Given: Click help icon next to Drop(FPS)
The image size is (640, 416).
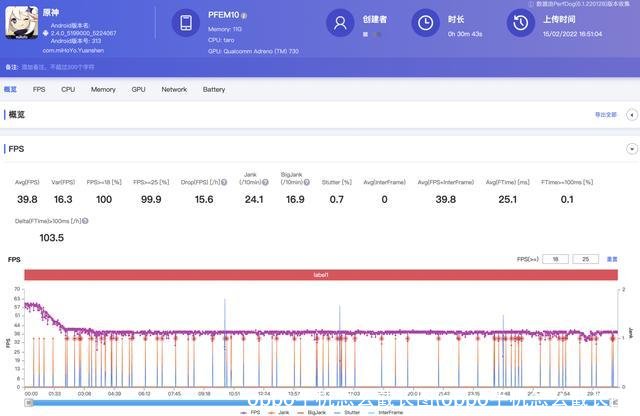Looking at the screenshot, I should click(224, 182).
